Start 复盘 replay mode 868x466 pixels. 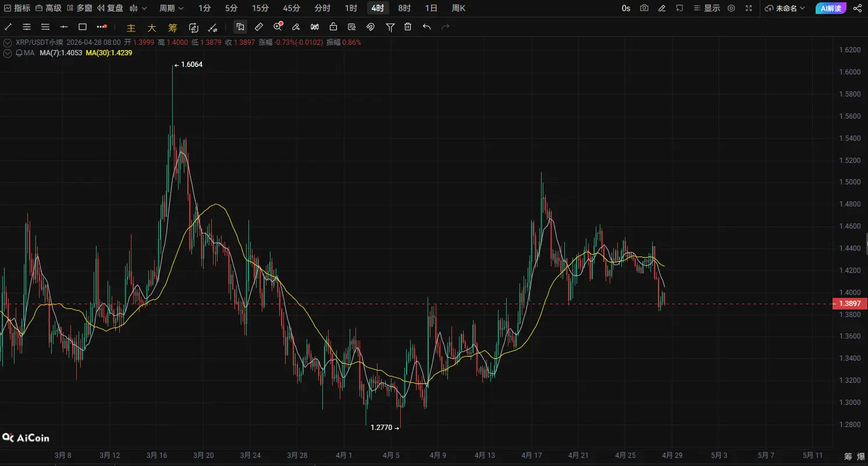(x=110, y=8)
